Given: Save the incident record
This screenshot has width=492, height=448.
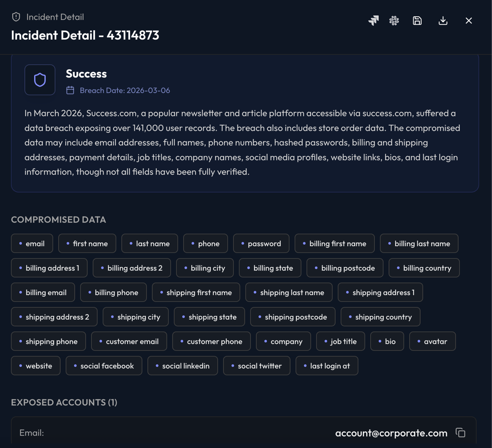Looking at the screenshot, I should click(417, 20).
